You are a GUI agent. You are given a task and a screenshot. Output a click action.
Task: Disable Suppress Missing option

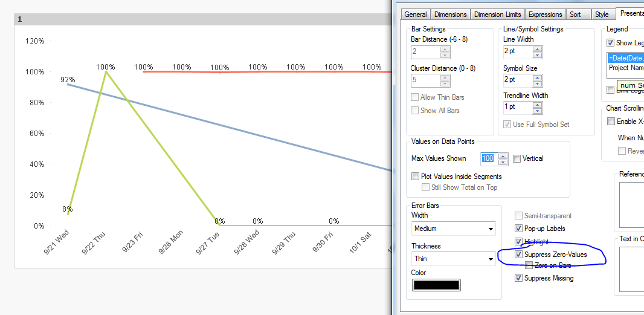coord(518,278)
